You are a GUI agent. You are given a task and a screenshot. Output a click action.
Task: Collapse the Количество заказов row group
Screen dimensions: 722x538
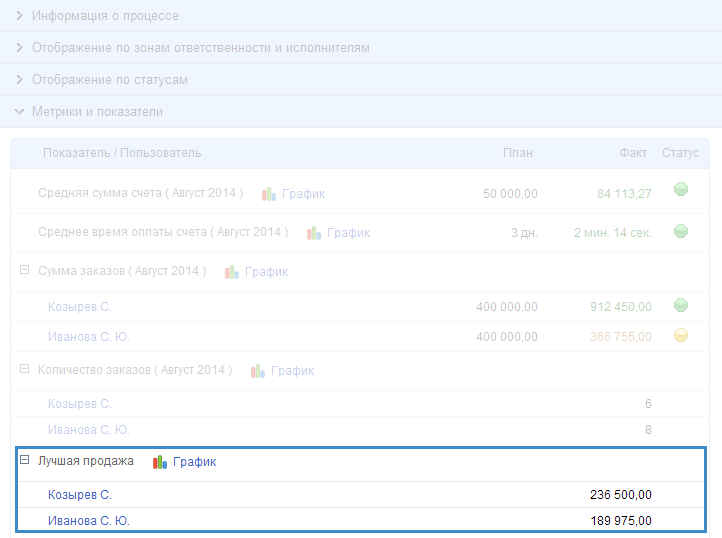click(x=24, y=369)
